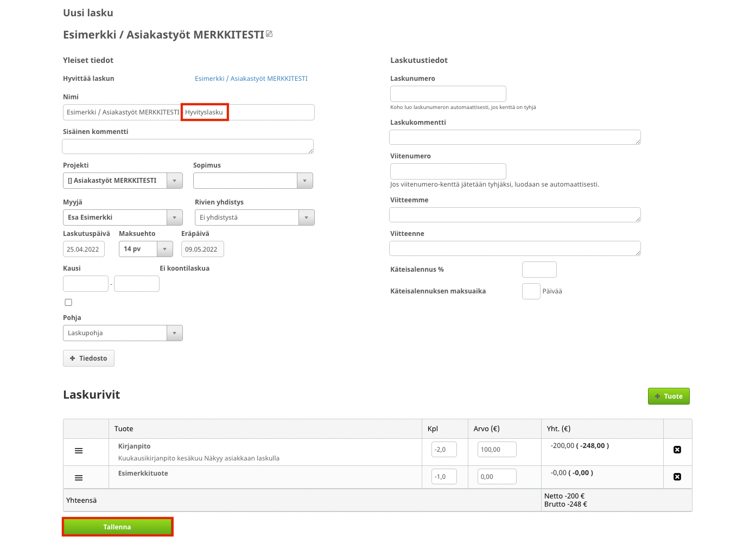The width and height of the screenshot is (756, 544).
Task: Click the Laskutuspäivä date field
Action: (x=84, y=249)
